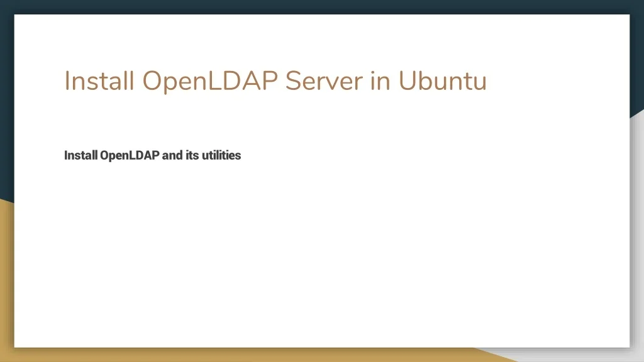Click the word "and" in the subtitle
This screenshot has height=362, width=644.
pyautogui.click(x=172, y=155)
